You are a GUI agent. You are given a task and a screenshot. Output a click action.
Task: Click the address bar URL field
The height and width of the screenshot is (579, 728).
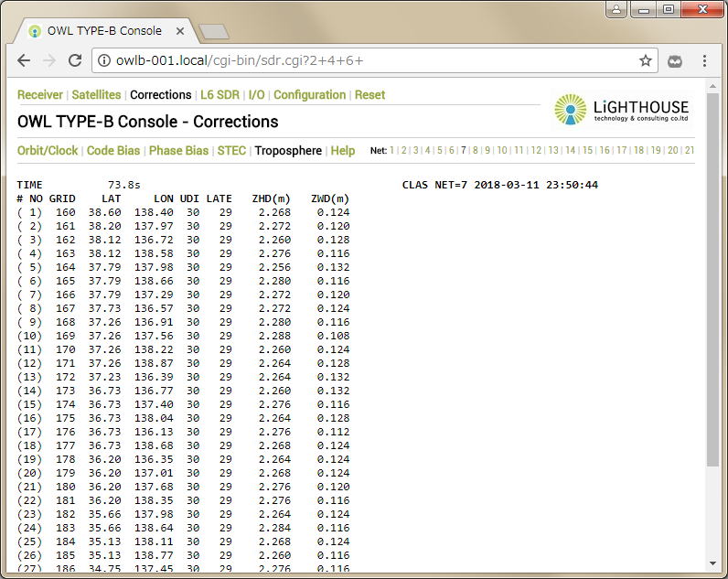tap(366, 61)
